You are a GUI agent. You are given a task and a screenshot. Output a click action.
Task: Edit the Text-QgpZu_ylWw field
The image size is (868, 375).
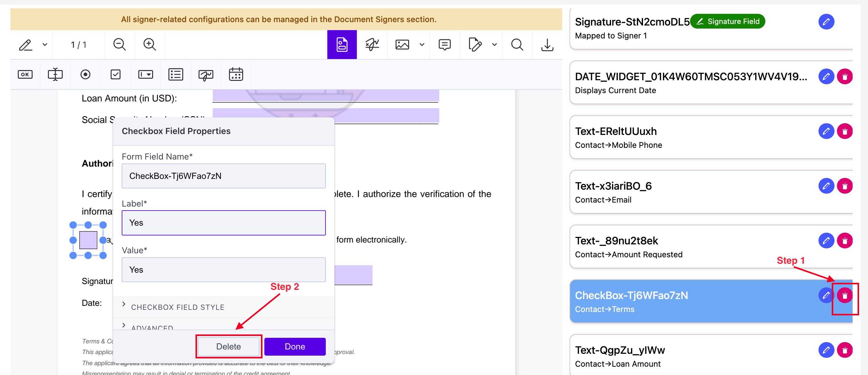pyautogui.click(x=826, y=350)
